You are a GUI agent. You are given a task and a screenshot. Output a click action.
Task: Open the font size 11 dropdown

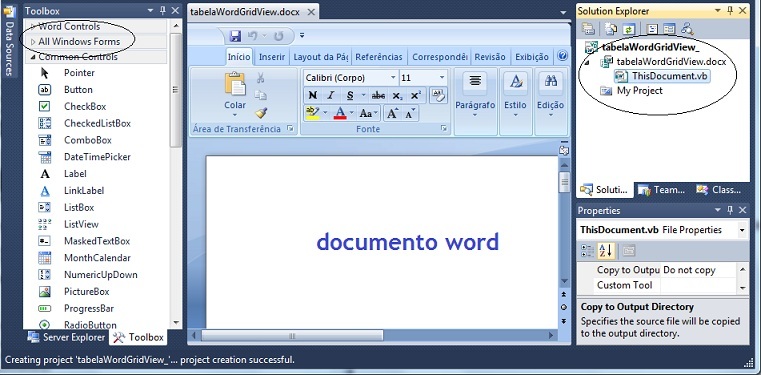[423, 78]
